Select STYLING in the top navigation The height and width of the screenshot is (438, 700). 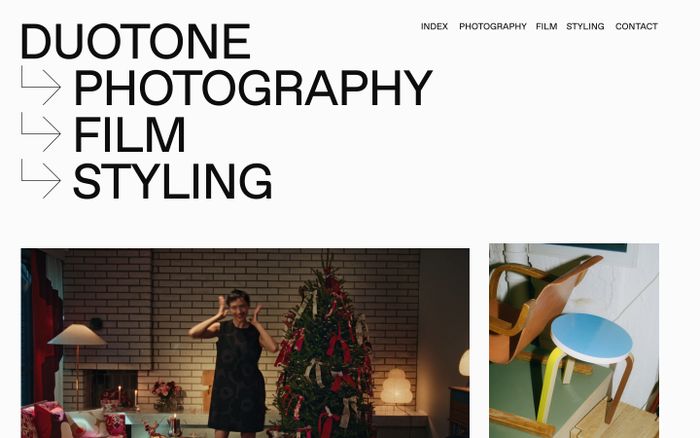585,26
